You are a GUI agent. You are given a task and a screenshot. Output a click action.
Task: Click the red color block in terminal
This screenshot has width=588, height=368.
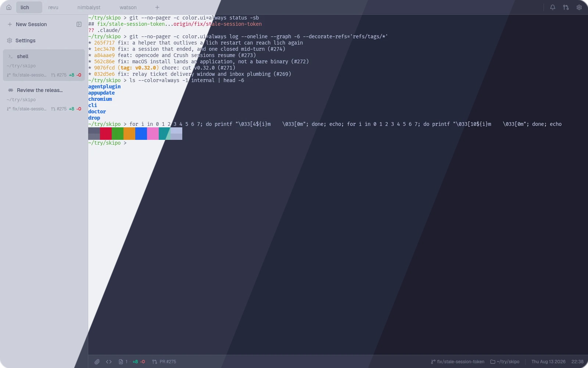[106, 134]
